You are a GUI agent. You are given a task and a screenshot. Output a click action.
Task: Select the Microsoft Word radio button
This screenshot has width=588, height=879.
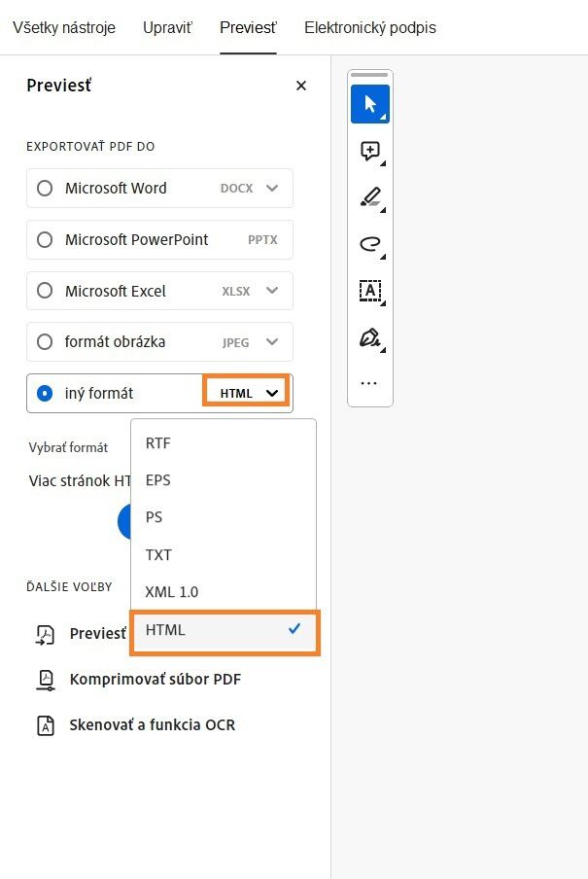point(45,188)
